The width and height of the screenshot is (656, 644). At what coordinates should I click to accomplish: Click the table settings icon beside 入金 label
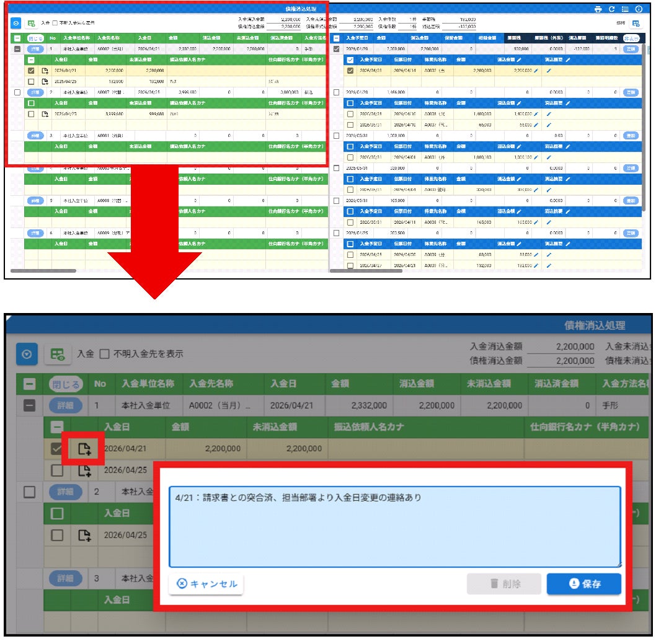[58, 354]
